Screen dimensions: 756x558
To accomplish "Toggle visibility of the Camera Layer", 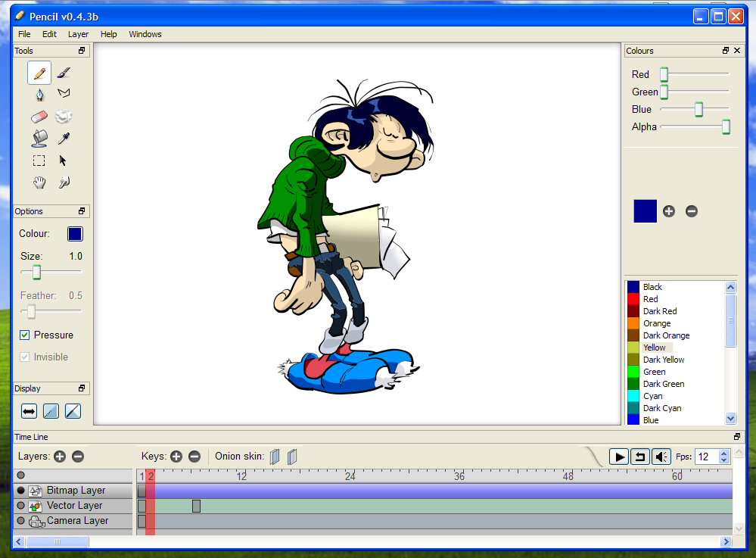I will pos(21,521).
